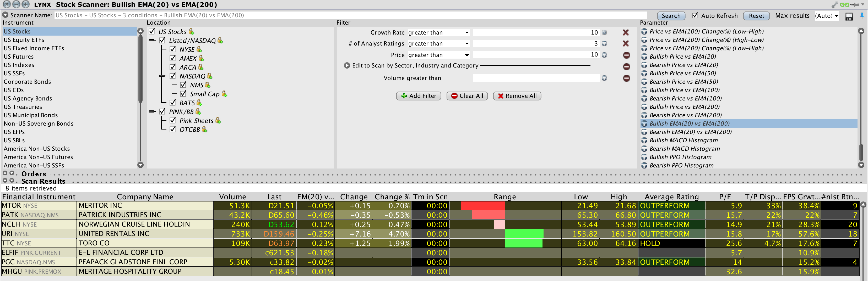Select US Equity ETFs instrument
Image resolution: width=868 pixels, height=281 pixels.
[x=24, y=40]
